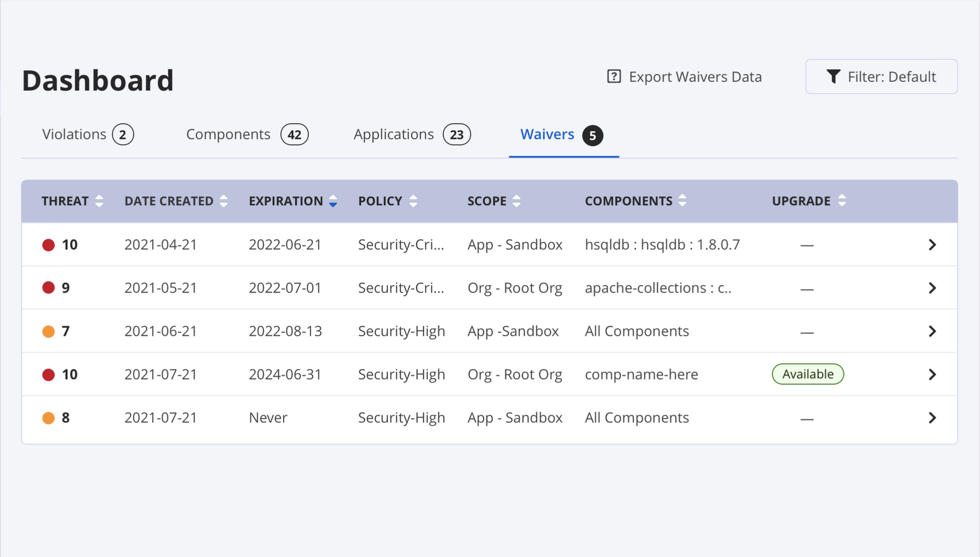This screenshot has width=980, height=557.
Task: Expand hsqldb waiver row chevron
Action: click(932, 245)
